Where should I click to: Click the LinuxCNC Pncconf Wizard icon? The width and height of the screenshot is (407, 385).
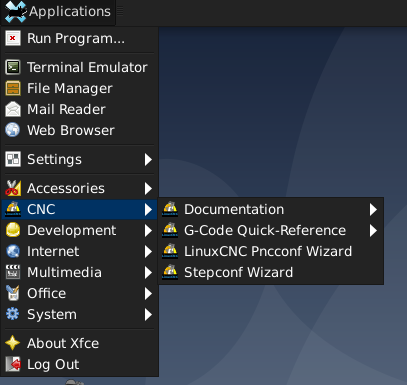pyautogui.click(x=170, y=251)
